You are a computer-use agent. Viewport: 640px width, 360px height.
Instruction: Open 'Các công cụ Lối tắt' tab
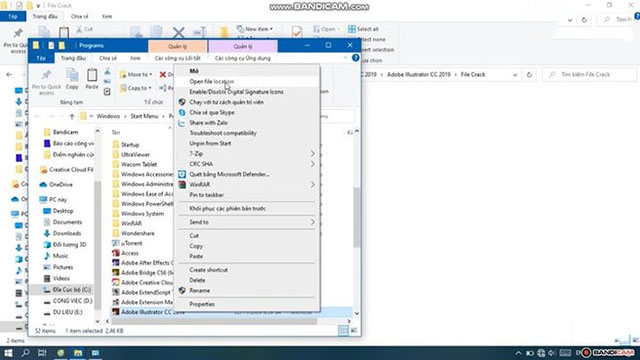click(178, 58)
